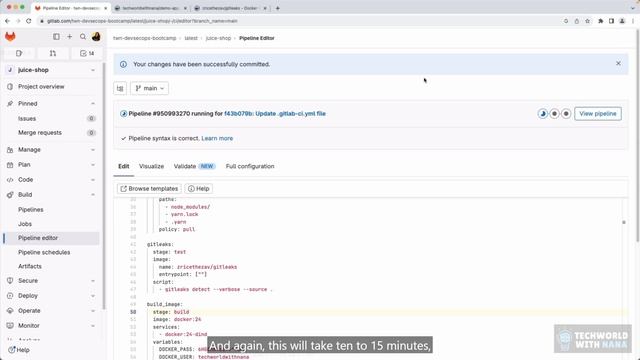Toggle the file tree icon button

click(120, 88)
